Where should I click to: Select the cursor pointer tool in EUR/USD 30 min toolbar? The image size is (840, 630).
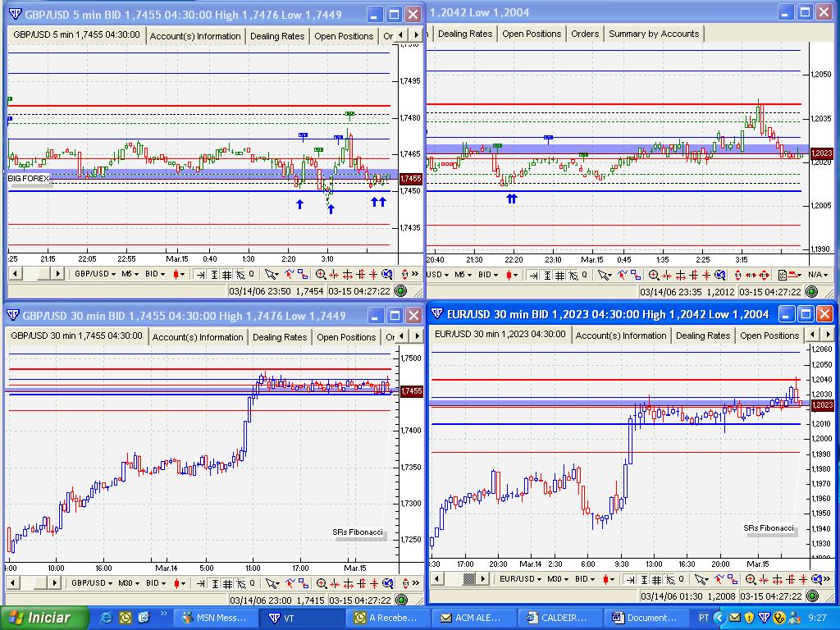[x=699, y=579]
